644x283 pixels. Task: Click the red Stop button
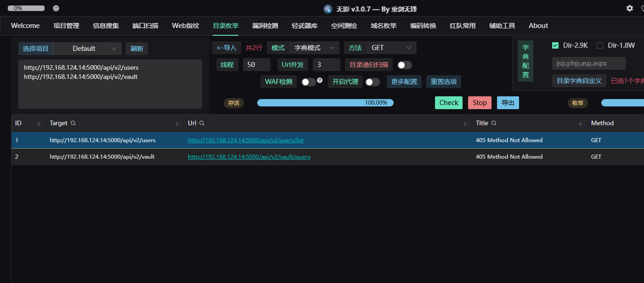coord(480,103)
